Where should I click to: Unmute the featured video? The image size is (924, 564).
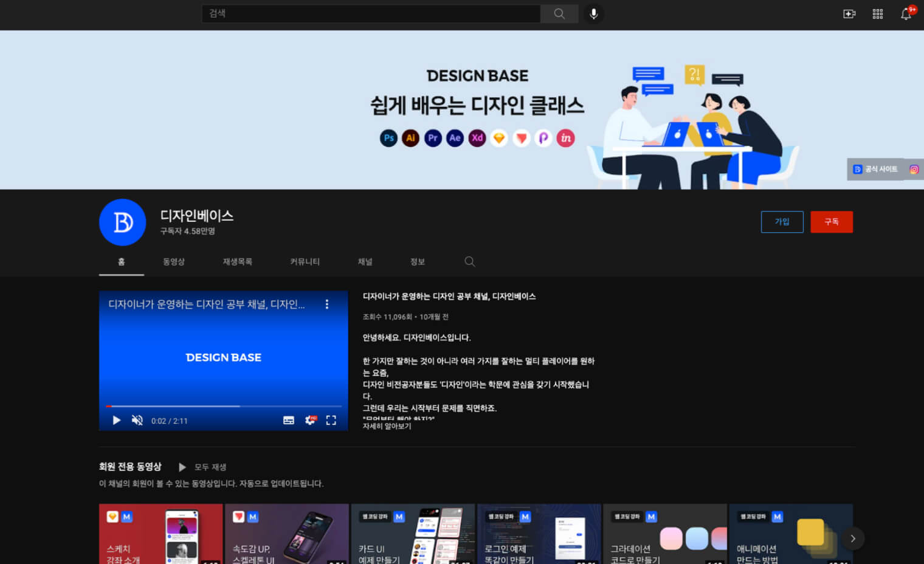137,420
